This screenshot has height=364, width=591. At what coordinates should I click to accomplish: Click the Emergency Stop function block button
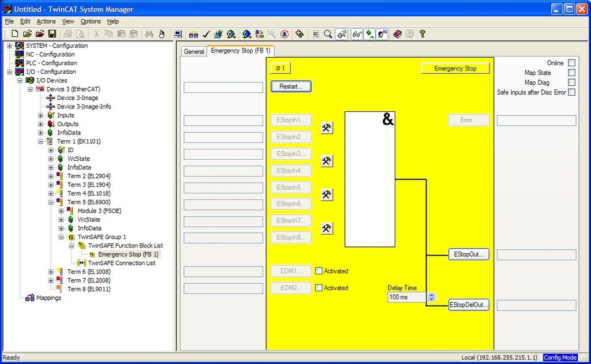[455, 68]
